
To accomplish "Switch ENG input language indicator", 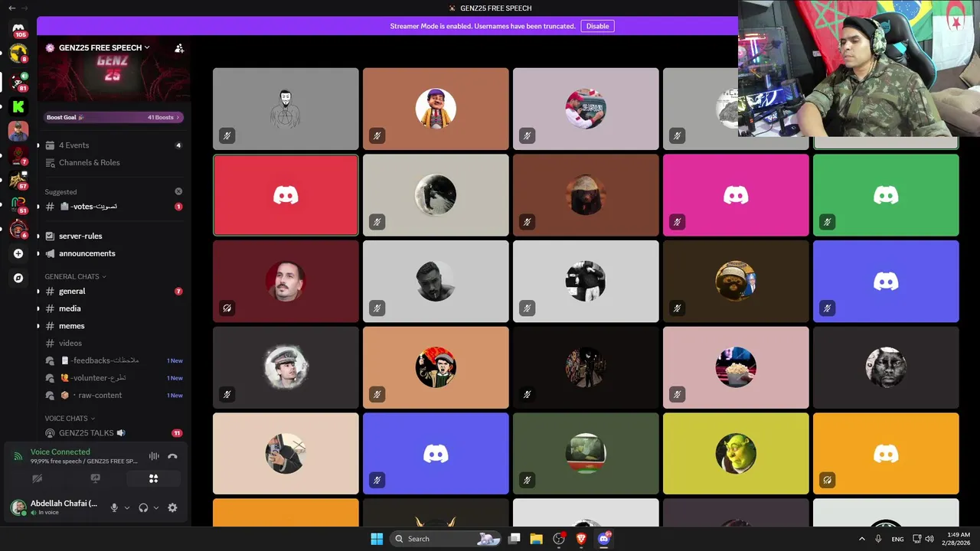I will click(897, 539).
